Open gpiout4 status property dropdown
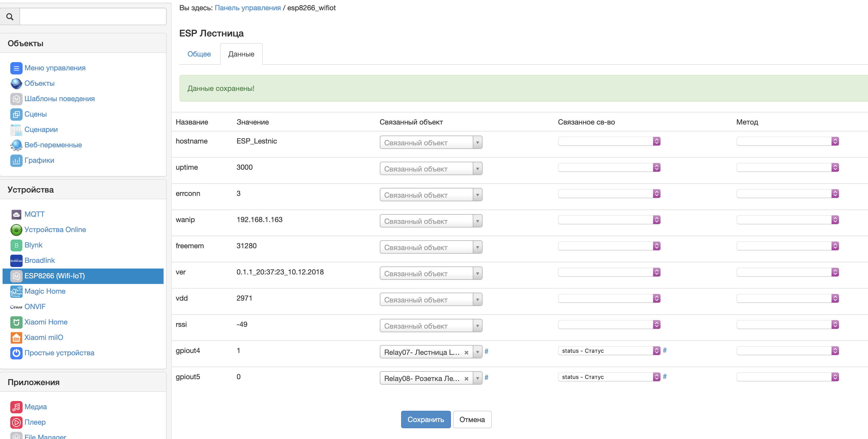The image size is (868, 439). click(656, 351)
